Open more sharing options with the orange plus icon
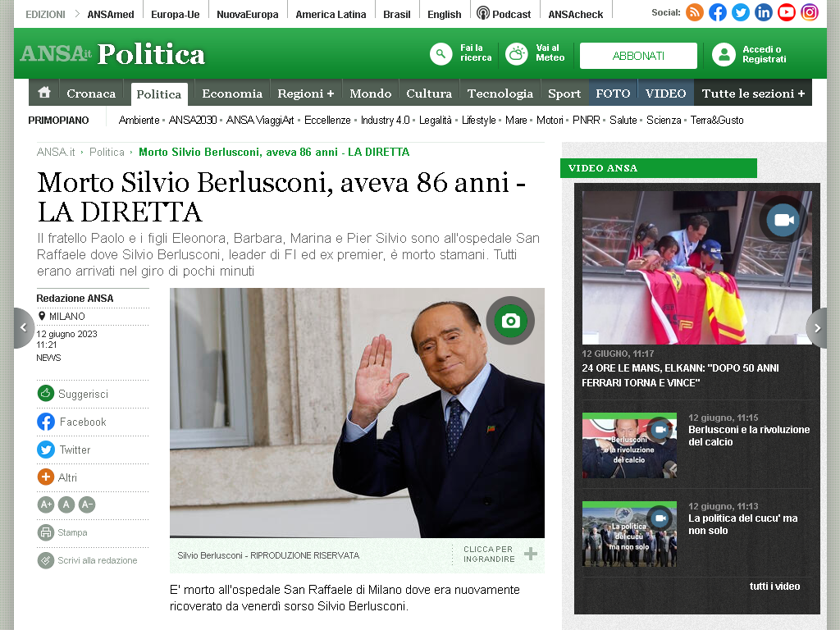 46,477
